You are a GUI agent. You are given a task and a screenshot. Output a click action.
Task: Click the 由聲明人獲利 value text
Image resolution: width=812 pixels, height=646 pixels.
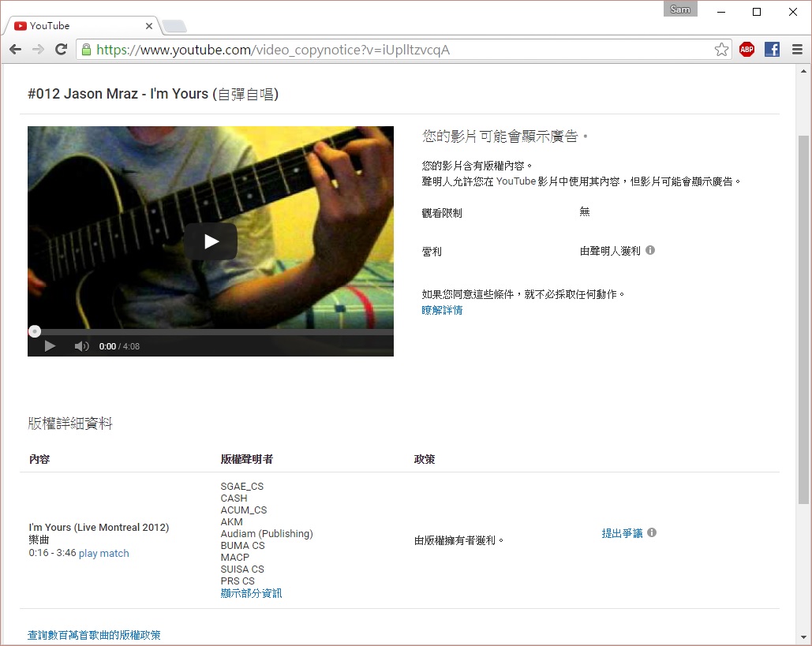[x=610, y=251]
